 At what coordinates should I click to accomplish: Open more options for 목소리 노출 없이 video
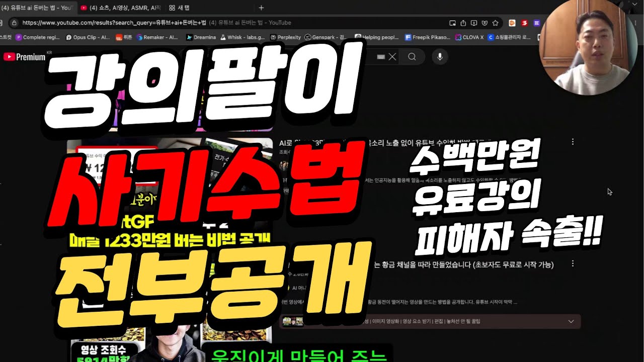coord(573,142)
